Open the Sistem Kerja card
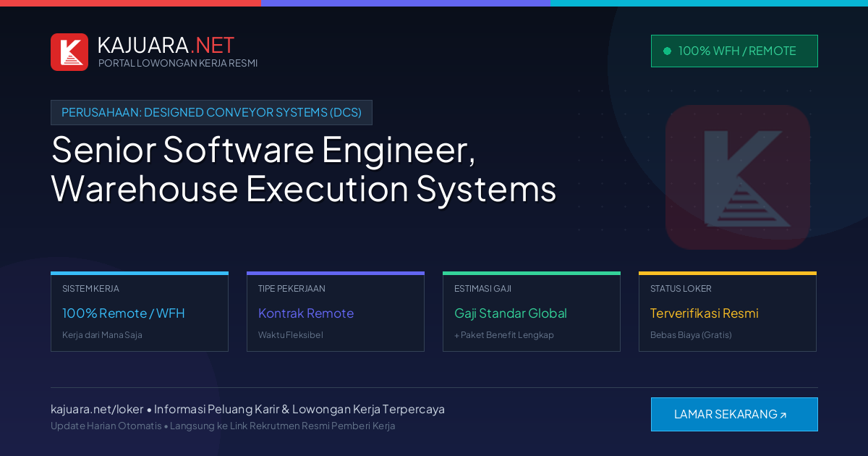Viewport: 868px width, 456px height. pyautogui.click(x=140, y=312)
